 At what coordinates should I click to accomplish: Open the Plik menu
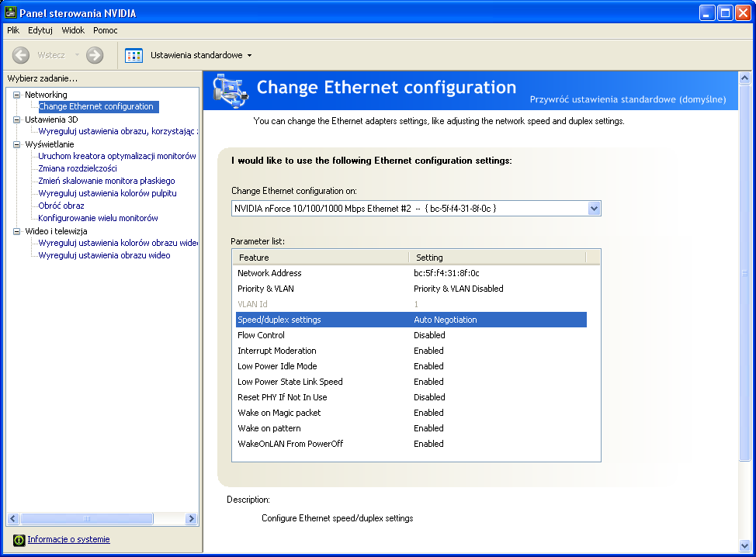[x=13, y=30]
